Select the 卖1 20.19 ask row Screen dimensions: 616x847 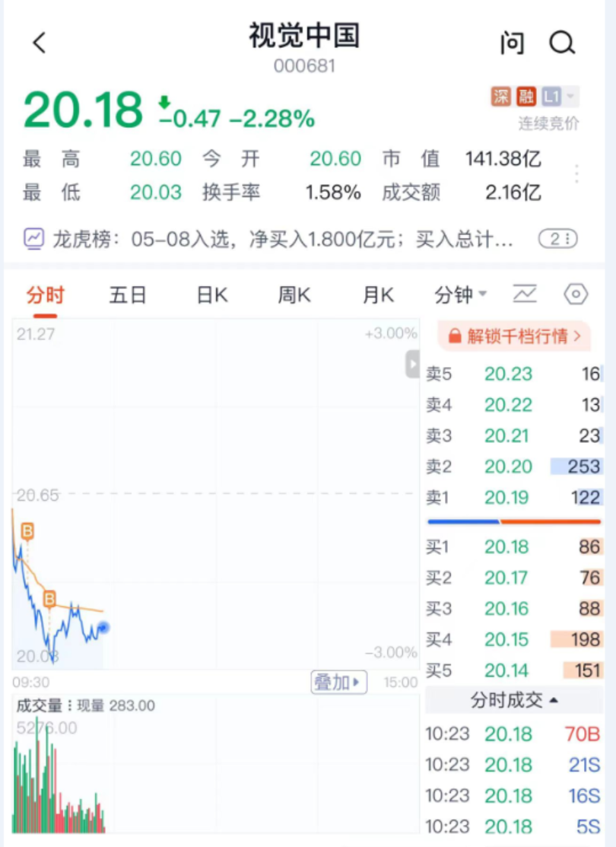pyautogui.click(x=513, y=497)
